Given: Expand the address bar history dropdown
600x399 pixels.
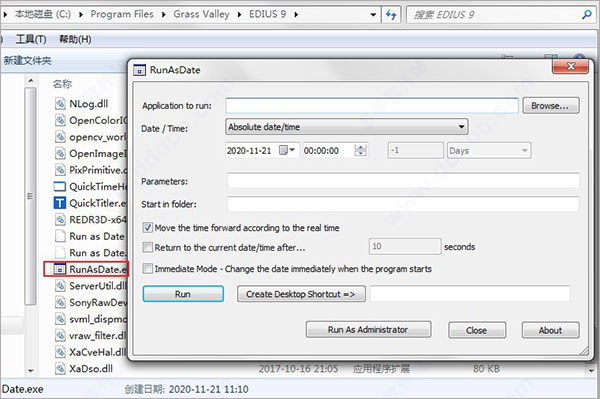Looking at the screenshot, I should pos(373,15).
